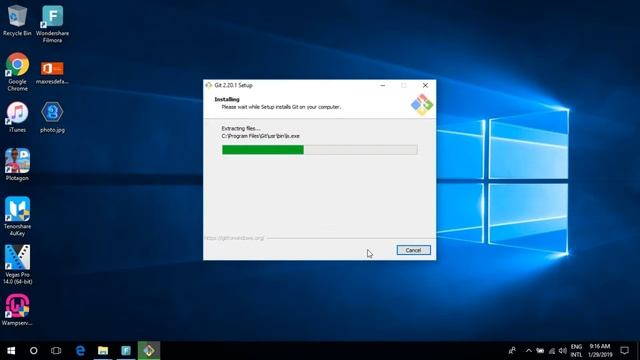
Task: Select the Google Chrome desktop shortcut
Action: [17, 72]
